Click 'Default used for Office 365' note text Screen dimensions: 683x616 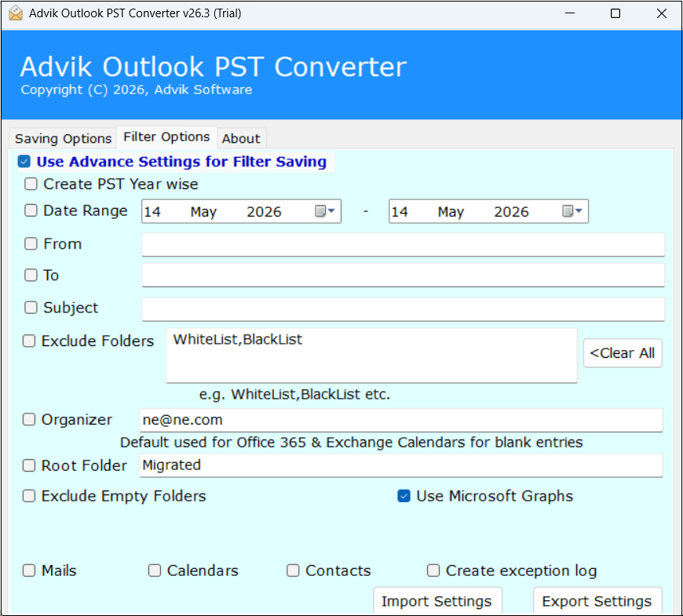(351, 443)
